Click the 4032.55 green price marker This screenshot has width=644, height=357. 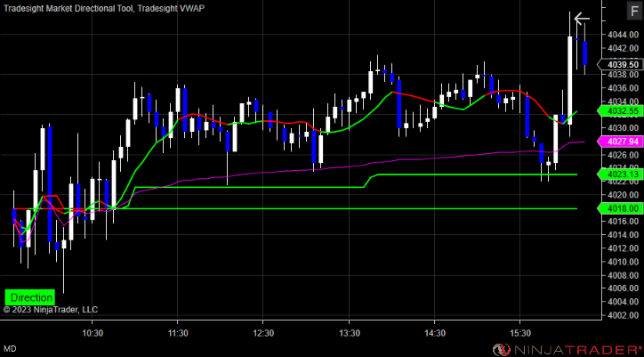(x=621, y=111)
